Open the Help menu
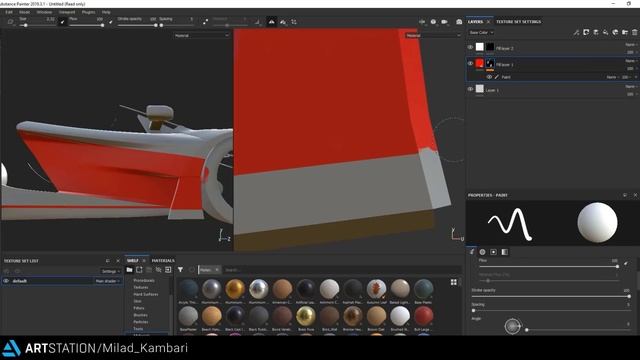This screenshot has width=640, height=360. click(106, 12)
